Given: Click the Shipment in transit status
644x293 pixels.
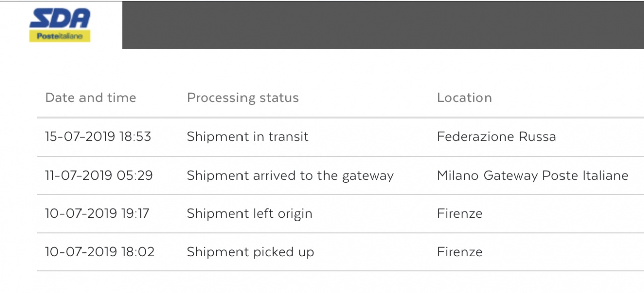Looking at the screenshot, I should [248, 137].
